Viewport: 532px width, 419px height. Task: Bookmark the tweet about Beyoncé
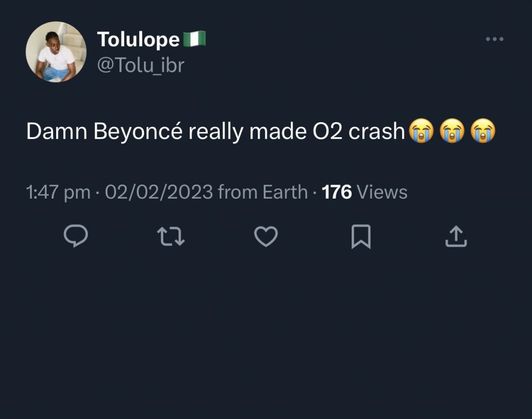[361, 237]
